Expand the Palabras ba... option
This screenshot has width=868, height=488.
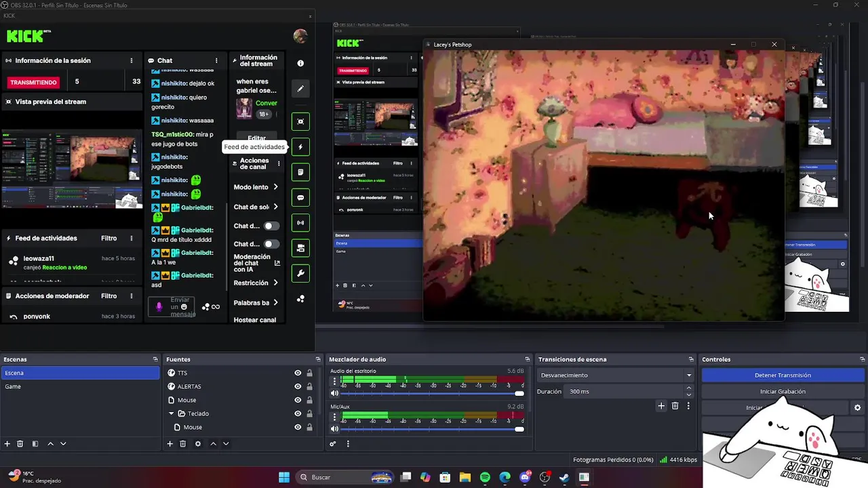tap(275, 302)
